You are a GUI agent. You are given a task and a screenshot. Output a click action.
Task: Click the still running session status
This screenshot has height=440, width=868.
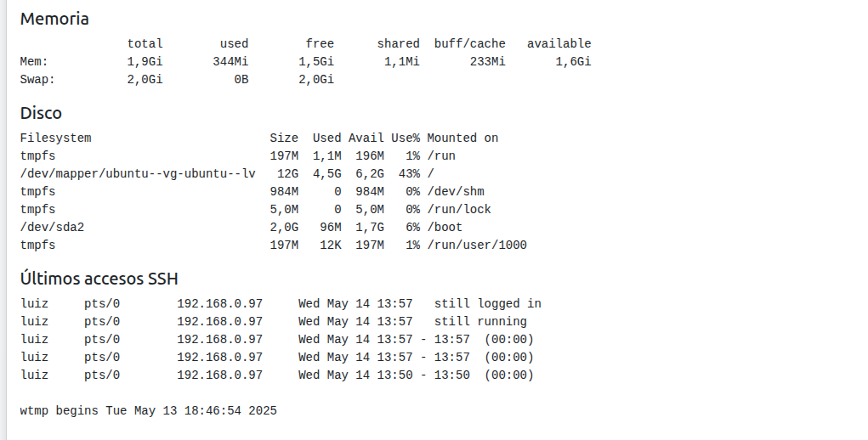480,321
